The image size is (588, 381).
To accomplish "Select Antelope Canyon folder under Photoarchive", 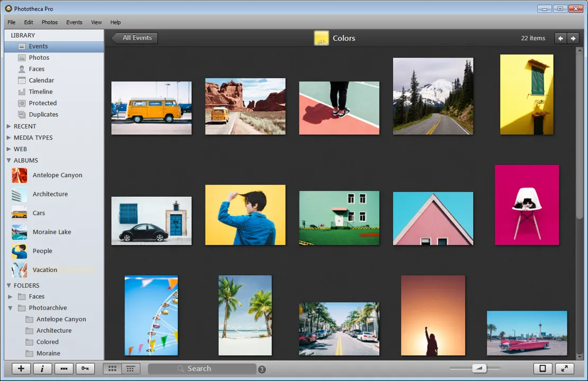I will [x=61, y=319].
